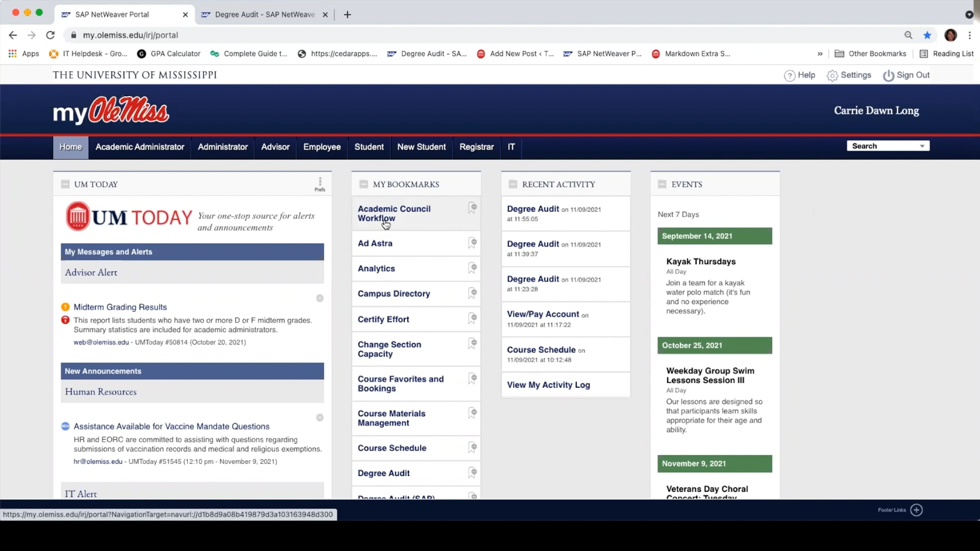Viewport: 980px width, 551px height.
Task: Open Weekday Group Swim Lessons event
Action: 710,375
